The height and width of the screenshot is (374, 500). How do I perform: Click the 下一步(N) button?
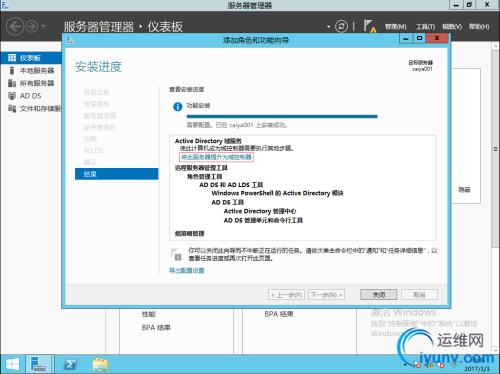pos(326,295)
